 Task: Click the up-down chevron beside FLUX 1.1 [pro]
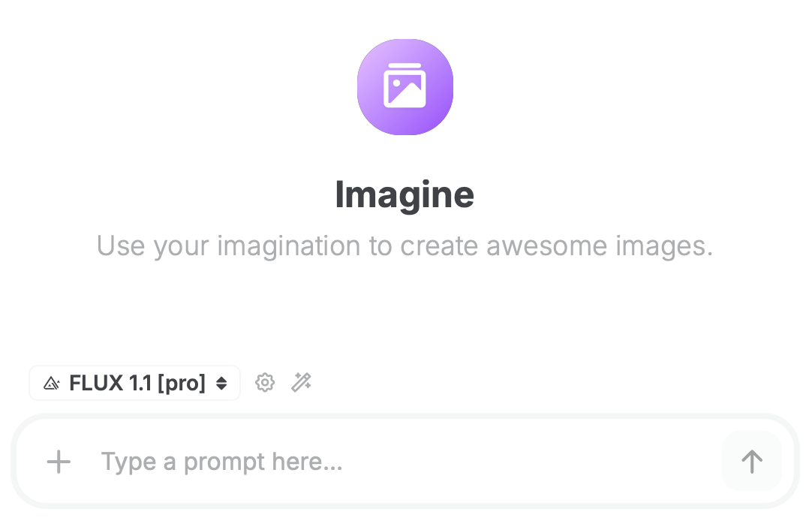coord(221,384)
